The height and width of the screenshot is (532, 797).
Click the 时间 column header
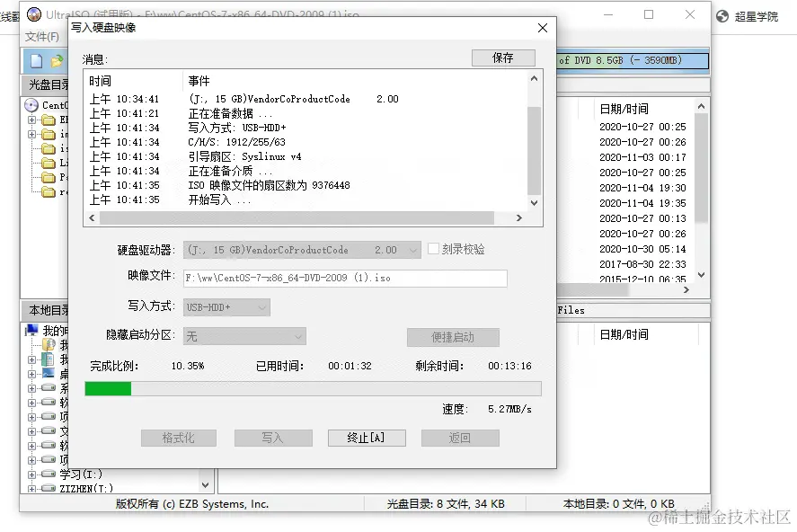[100, 81]
